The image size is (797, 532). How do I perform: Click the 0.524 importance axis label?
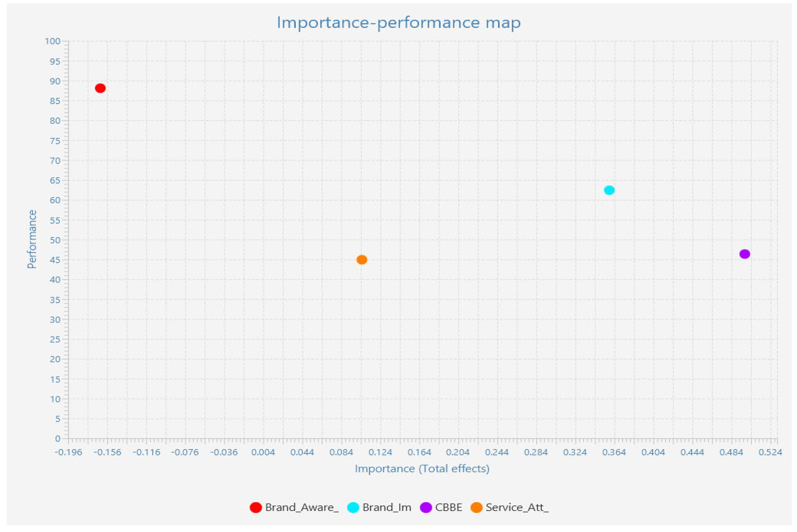coord(770,452)
